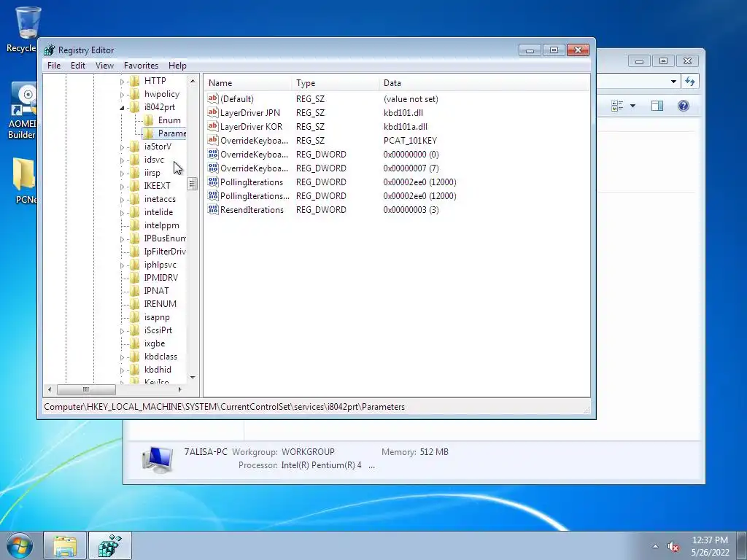Click the HTTP folder icon
Screen dimensions: 747x560
click(135, 80)
